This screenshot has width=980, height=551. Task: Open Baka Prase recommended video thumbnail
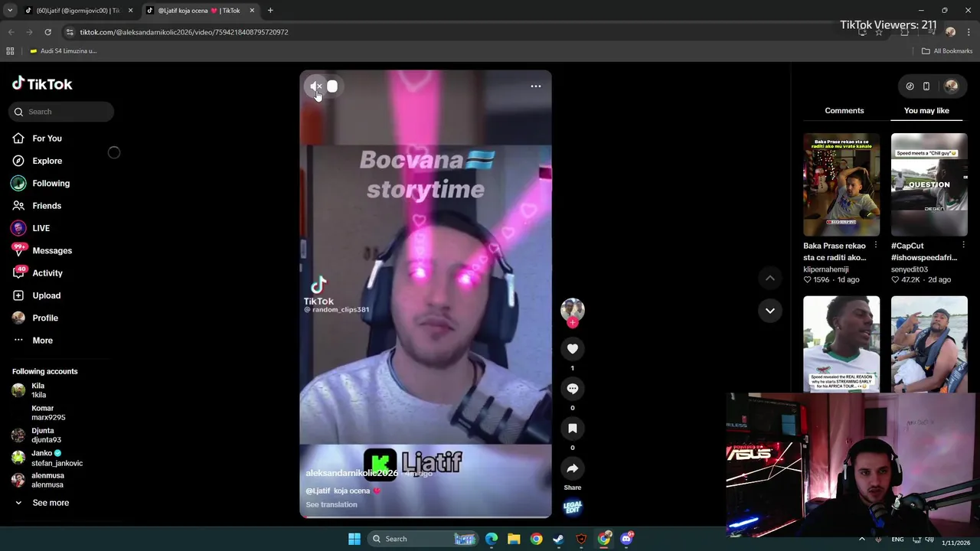pyautogui.click(x=841, y=184)
